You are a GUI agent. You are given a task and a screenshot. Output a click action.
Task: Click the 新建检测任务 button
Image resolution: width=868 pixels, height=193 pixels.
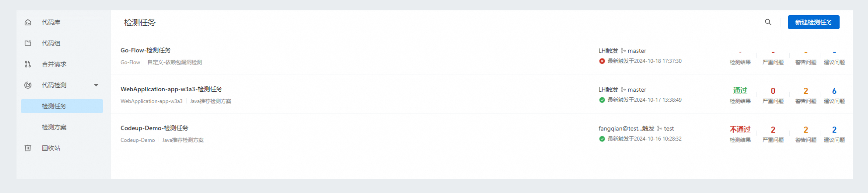pyautogui.click(x=813, y=22)
